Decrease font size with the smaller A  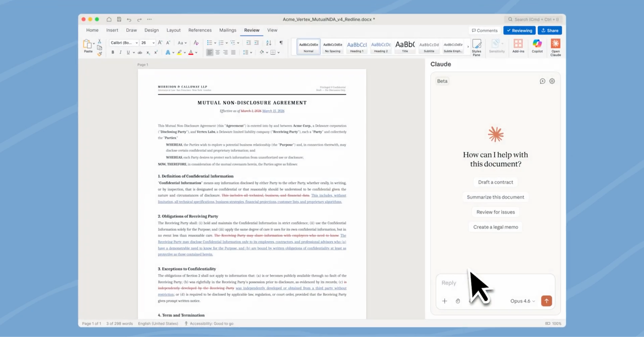click(x=168, y=43)
